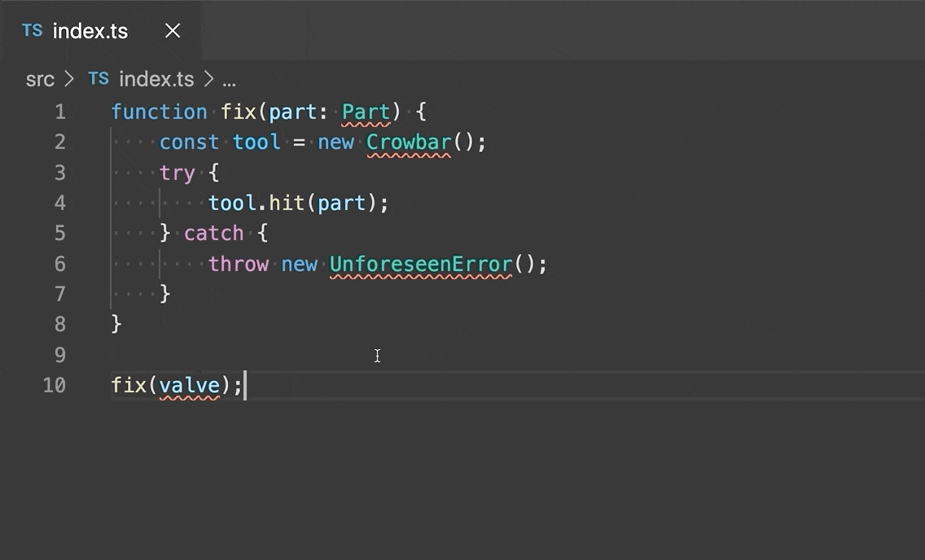Click the underlined valve argument on line 10
Viewport: 925px width, 560px height.
(190, 385)
